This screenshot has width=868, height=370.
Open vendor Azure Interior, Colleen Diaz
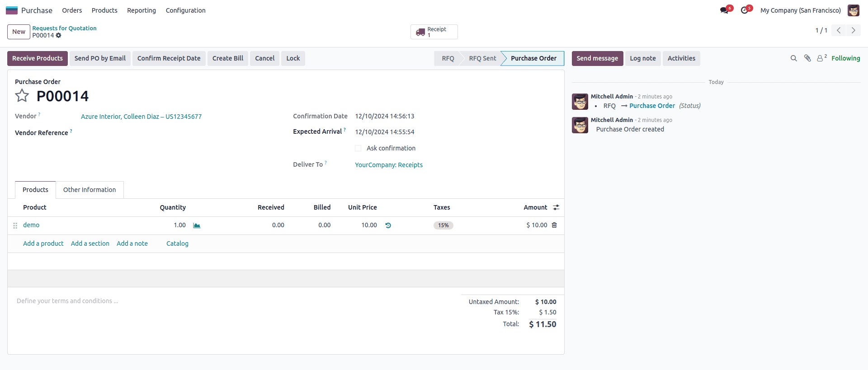click(141, 117)
